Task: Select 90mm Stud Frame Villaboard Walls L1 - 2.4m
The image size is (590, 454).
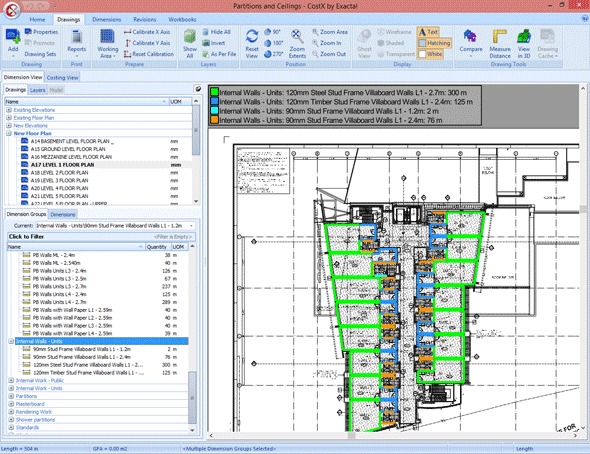Action: click(82, 357)
